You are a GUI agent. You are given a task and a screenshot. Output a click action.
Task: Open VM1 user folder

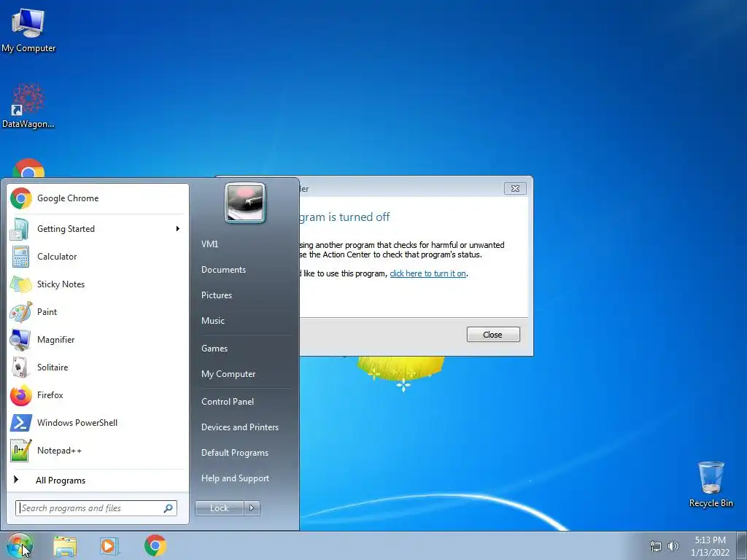[209, 244]
